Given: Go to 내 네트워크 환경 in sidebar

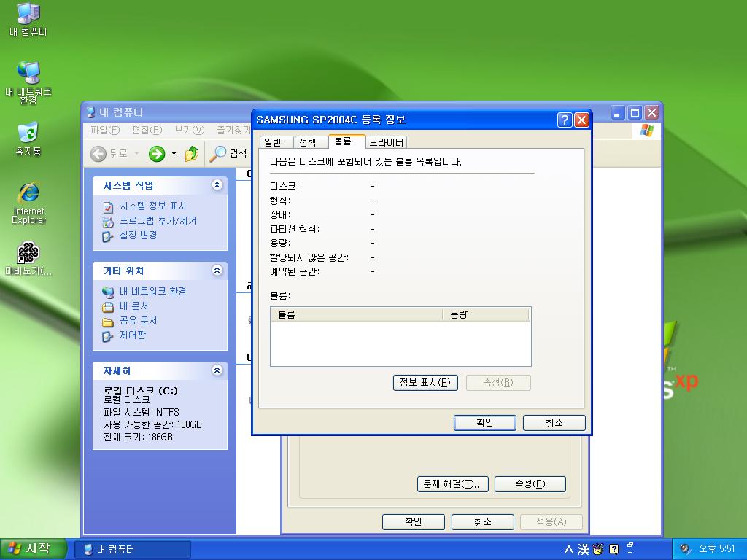Looking at the screenshot, I should tap(152, 291).
